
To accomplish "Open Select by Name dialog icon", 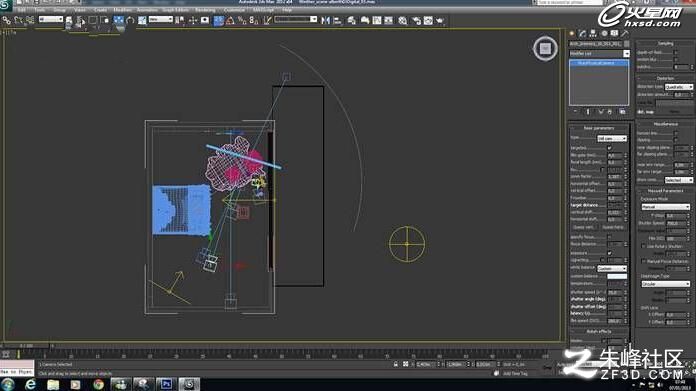I will (x=81, y=20).
